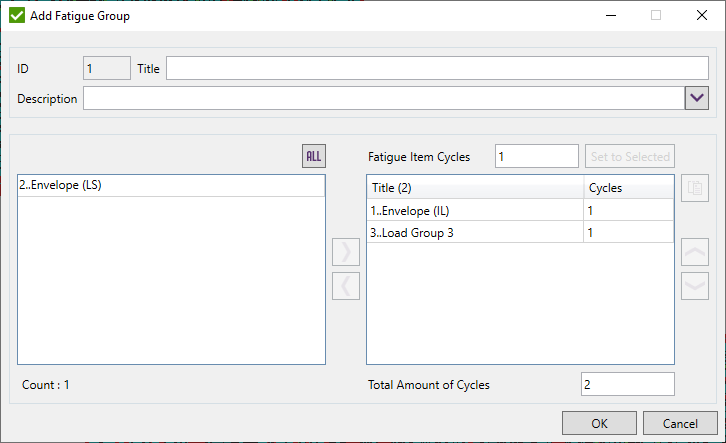The image size is (726, 443).
Task: Select the 1..Envelope (IL) row
Action: 475,210
